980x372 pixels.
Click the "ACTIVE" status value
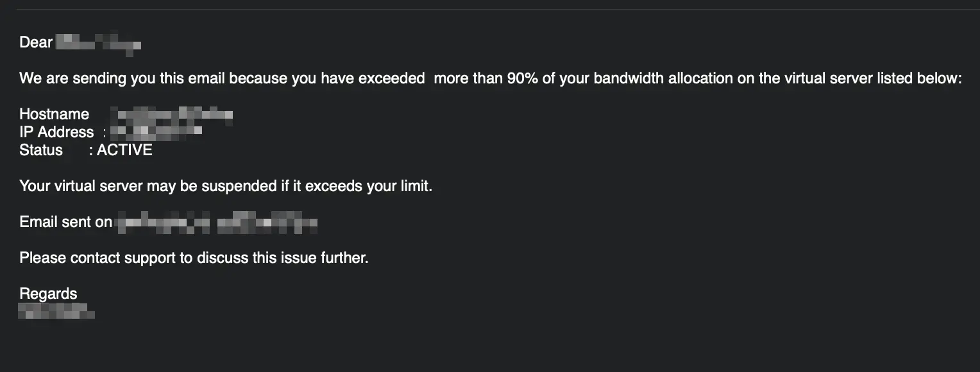coord(125,151)
